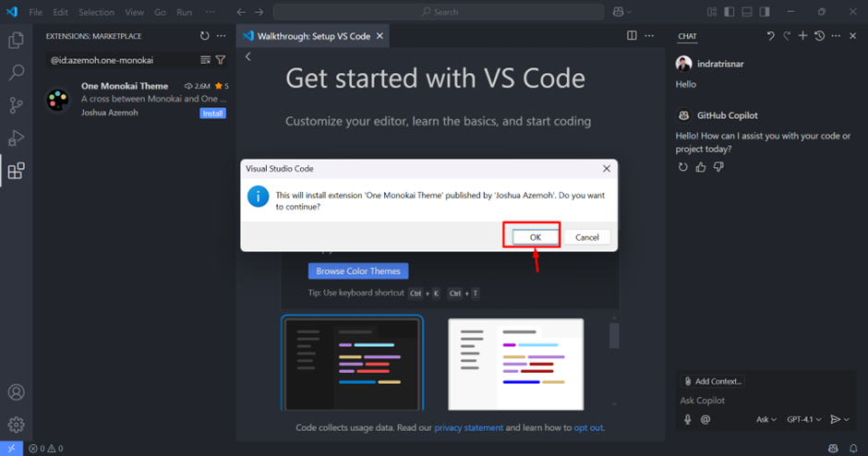Open Extensions view more actions menu

(222, 36)
